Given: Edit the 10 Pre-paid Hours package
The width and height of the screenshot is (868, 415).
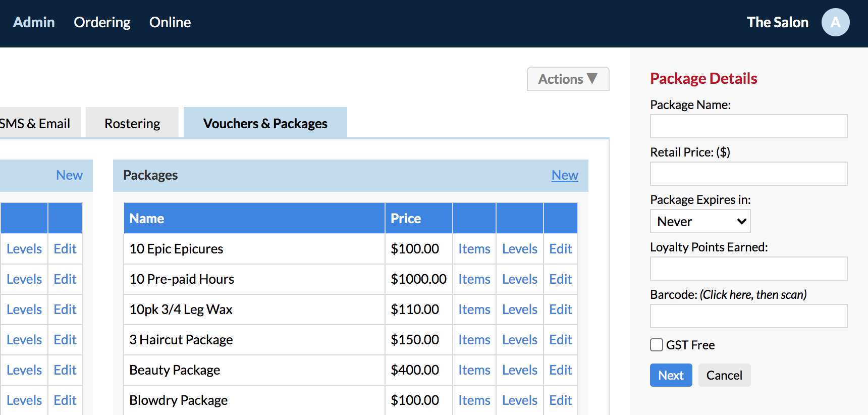Looking at the screenshot, I should coord(561,279).
